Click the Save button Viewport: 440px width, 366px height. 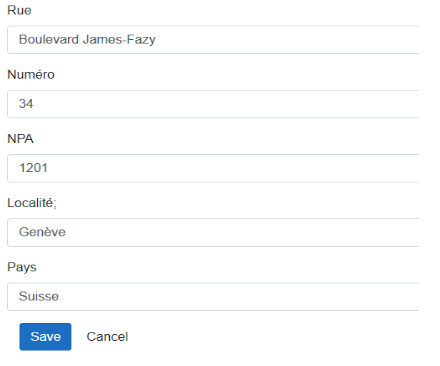pyautogui.click(x=45, y=337)
